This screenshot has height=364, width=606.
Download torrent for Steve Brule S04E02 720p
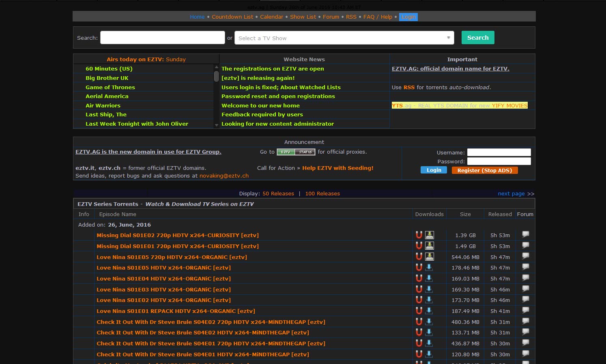click(429, 322)
